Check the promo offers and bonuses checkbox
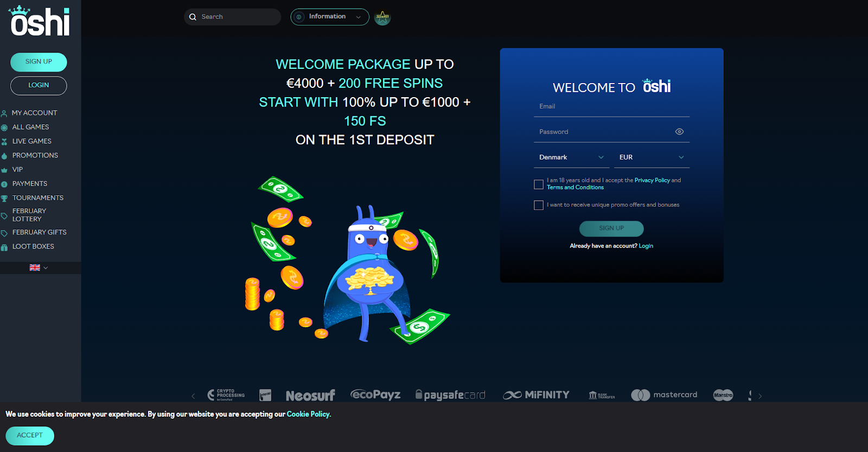 pos(539,205)
